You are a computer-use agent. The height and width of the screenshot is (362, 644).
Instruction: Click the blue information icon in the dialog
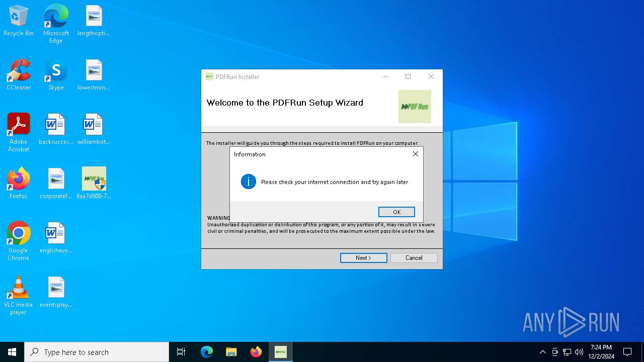click(x=249, y=182)
